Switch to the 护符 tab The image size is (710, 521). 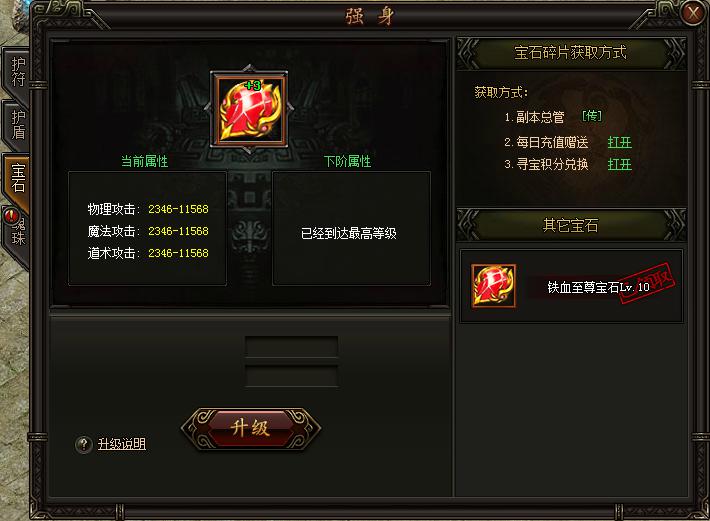[x=17, y=72]
